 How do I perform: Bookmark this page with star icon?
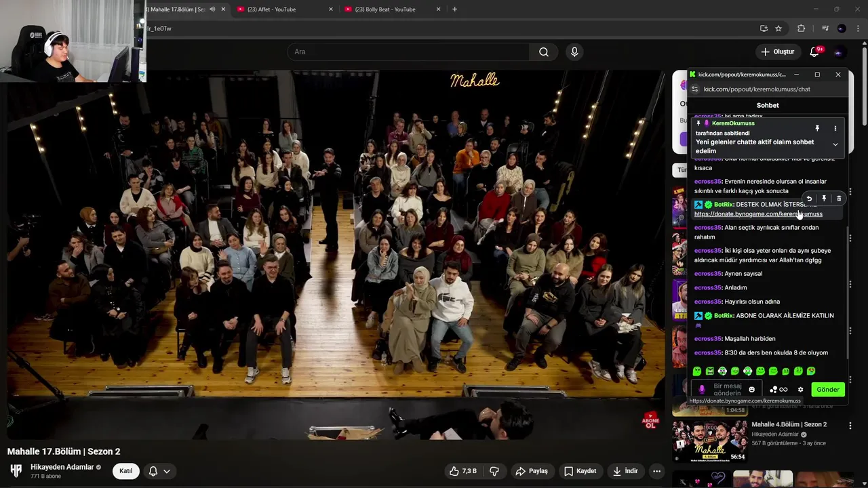pos(778,28)
